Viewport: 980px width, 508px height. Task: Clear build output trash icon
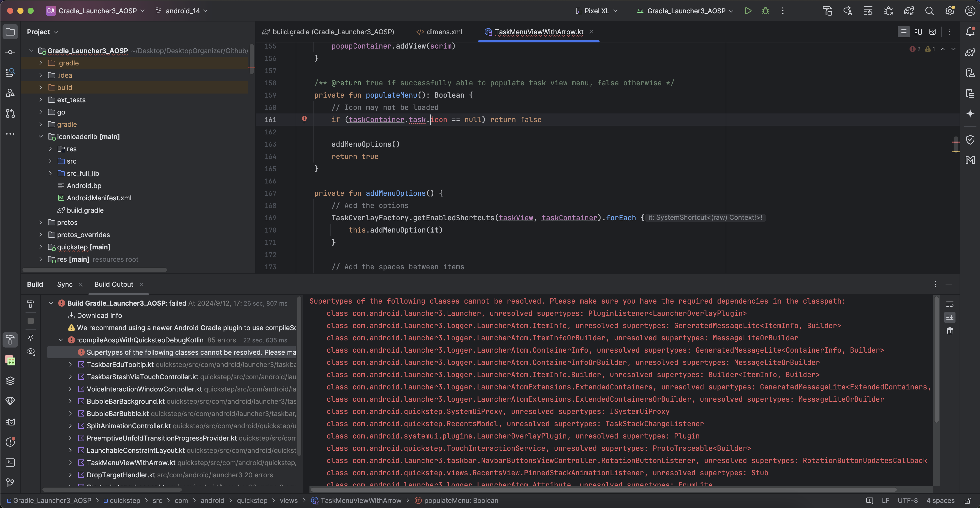click(950, 331)
